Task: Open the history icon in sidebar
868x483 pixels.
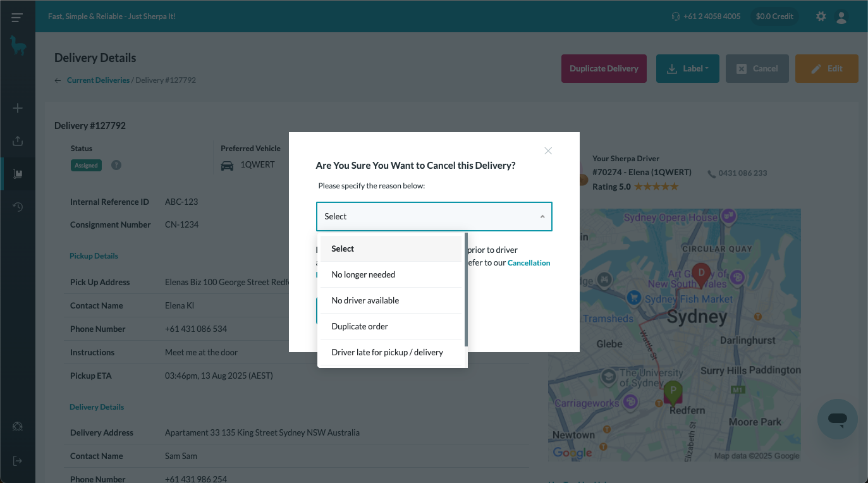Action: (18, 207)
